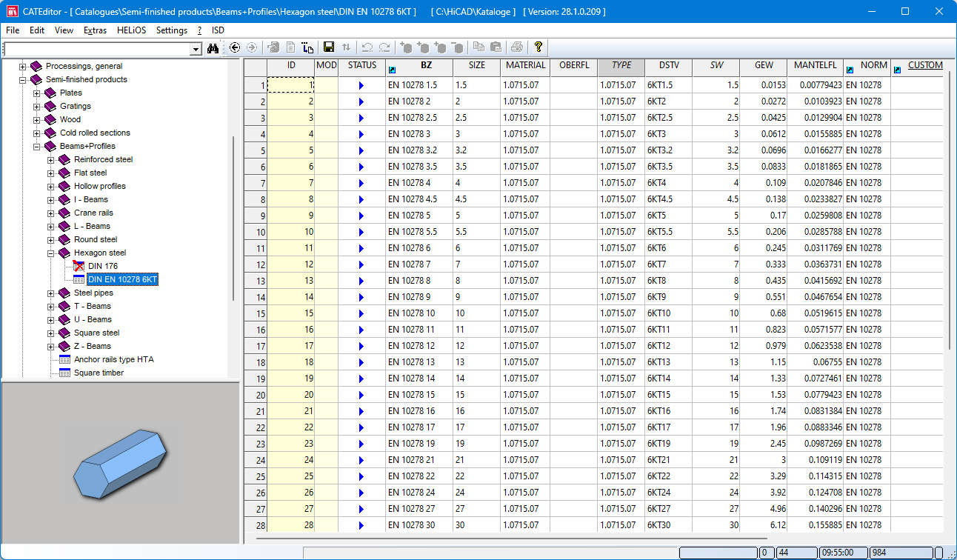Click the CATEditor application icon in title bar
Screen dimensions: 957x560
coord(12,12)
